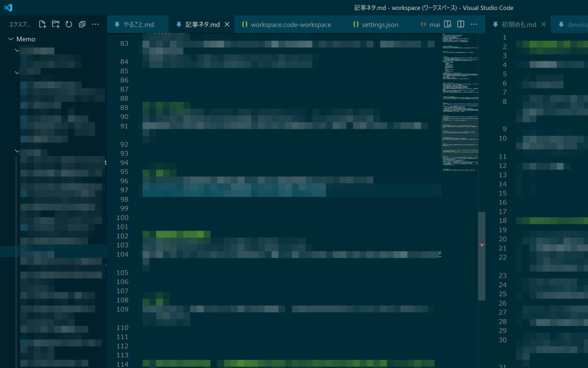Viewport: 588px width, 368px height.
Task: Collapse the first subfolder under Memo
Action: point(17,51)
